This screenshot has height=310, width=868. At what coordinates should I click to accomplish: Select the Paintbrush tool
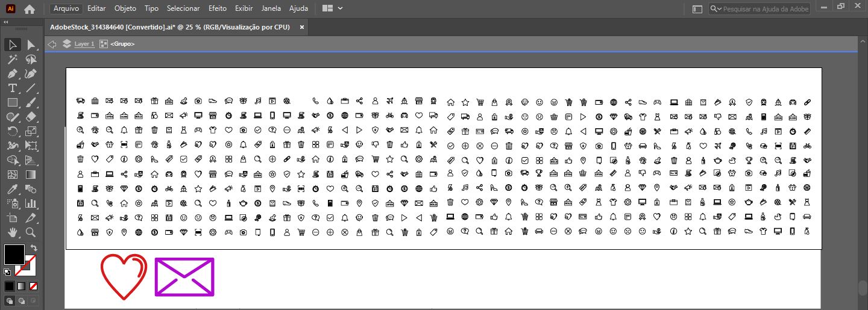coord(31,103)
